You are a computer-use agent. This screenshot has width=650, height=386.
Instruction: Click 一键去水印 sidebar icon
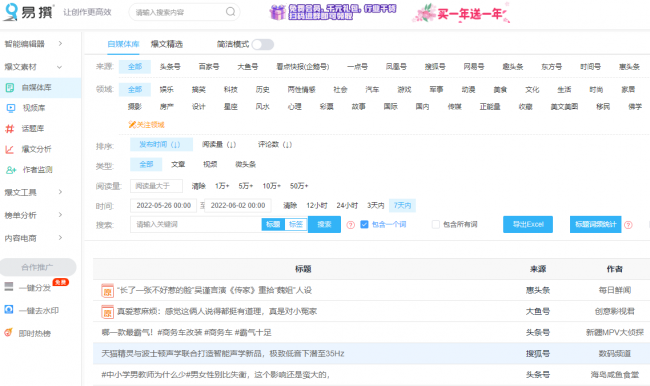coord(9,310)
